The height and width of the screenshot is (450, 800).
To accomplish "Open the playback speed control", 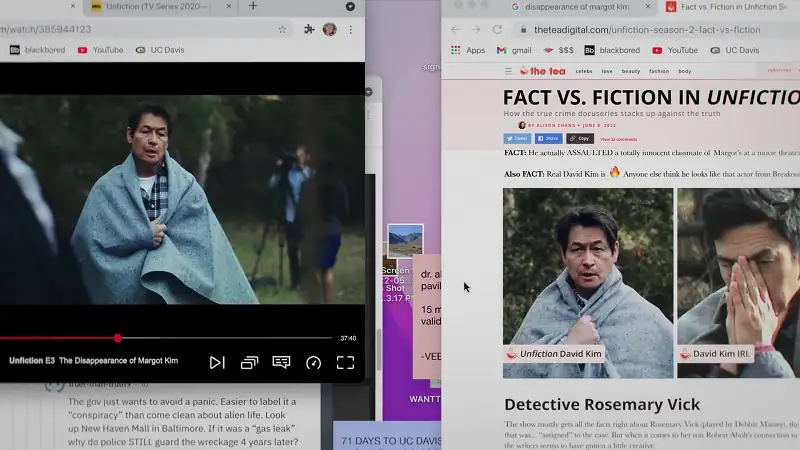I will point(313,362).
